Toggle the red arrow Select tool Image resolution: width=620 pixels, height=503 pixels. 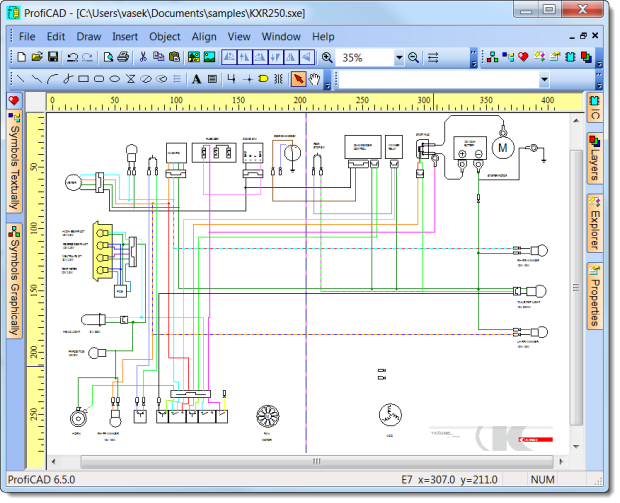coord(299,79)
